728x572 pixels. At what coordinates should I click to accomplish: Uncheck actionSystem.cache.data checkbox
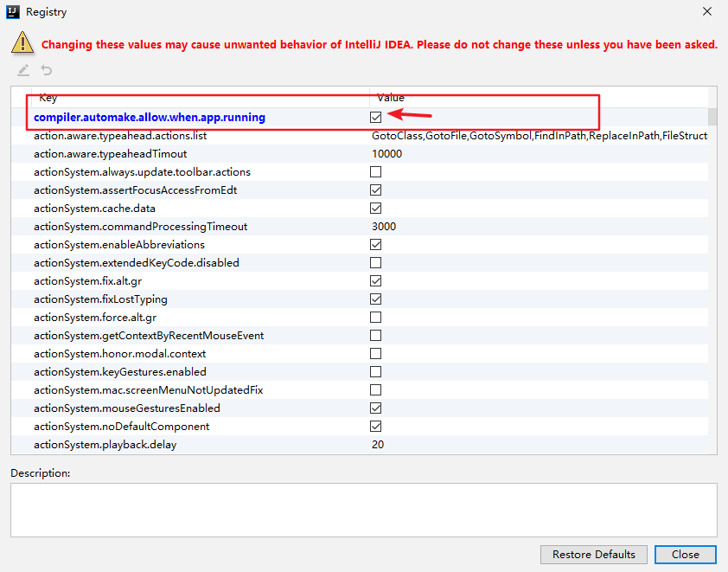pyautogui.click(x=375, y=209)
